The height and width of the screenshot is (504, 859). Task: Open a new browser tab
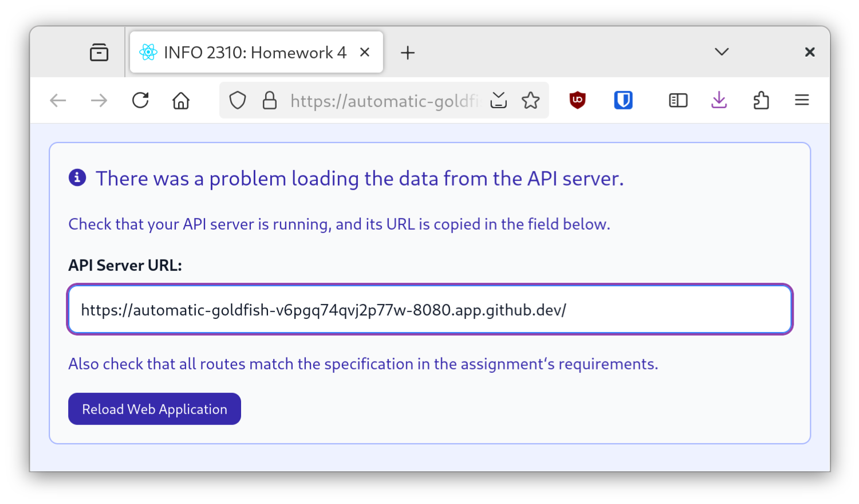408,52
